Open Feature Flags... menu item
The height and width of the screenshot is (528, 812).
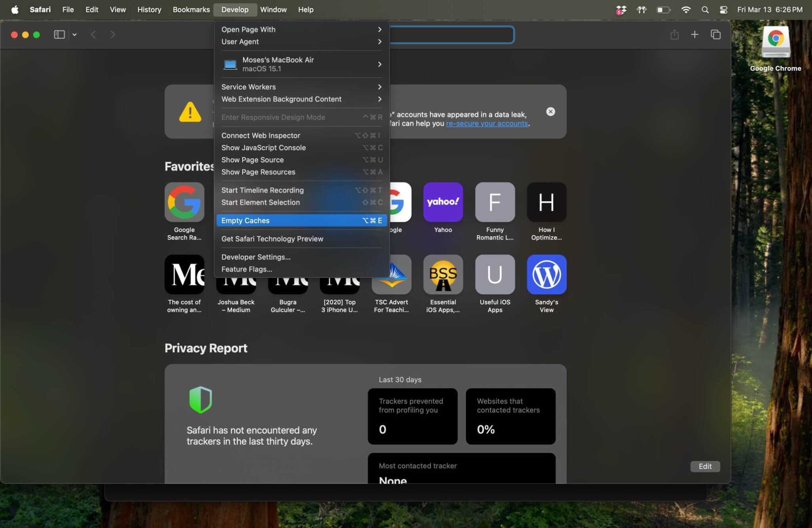[301, 269]
